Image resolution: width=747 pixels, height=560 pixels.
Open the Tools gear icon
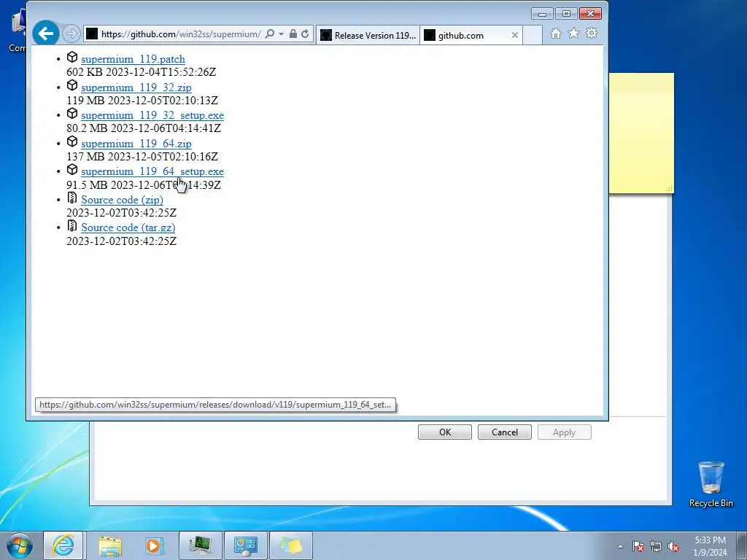[x=592, y=34]
